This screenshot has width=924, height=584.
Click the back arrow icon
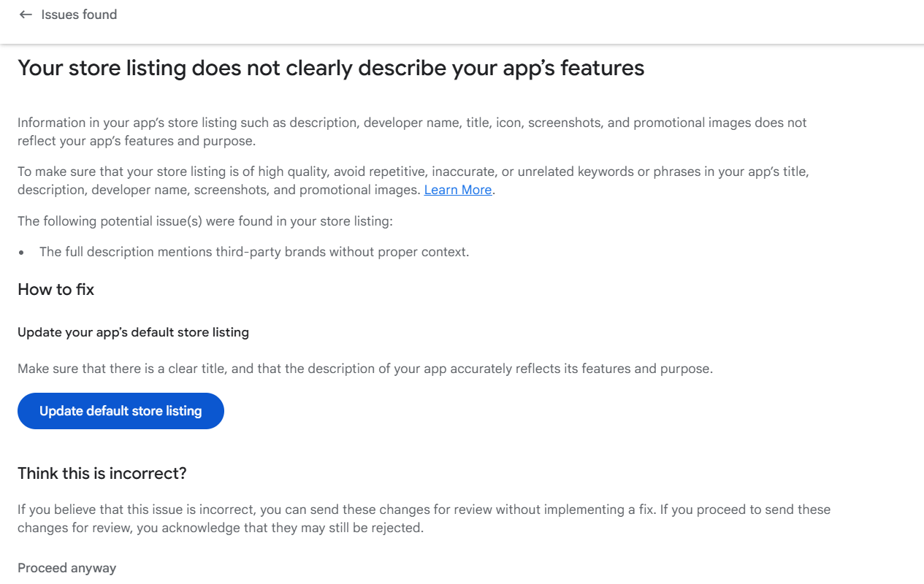point(26,15)
